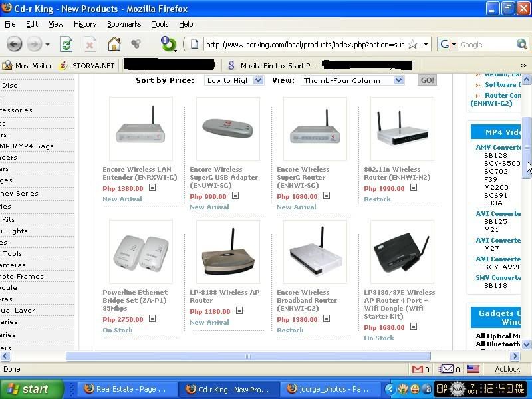Viewport: 532px width, 399px height.
Task: Click Adblock in the status bar
Action: (x=507, y=369)
